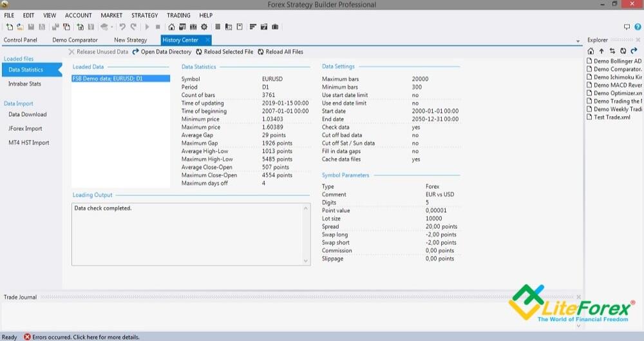Click the redo arrow in toolbar
This screenshot has height=341, width=644.
(133, 26)
